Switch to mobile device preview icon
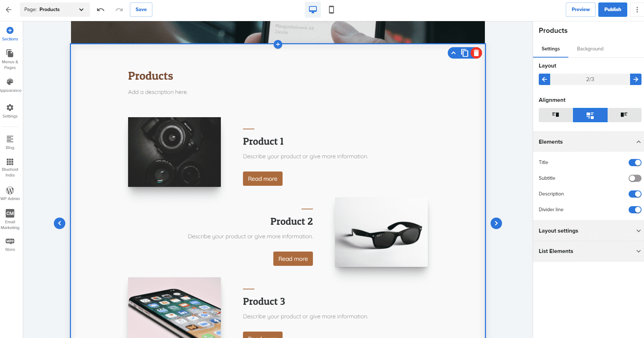The height and width of the screenshot is (338, 644). point(331,10)
